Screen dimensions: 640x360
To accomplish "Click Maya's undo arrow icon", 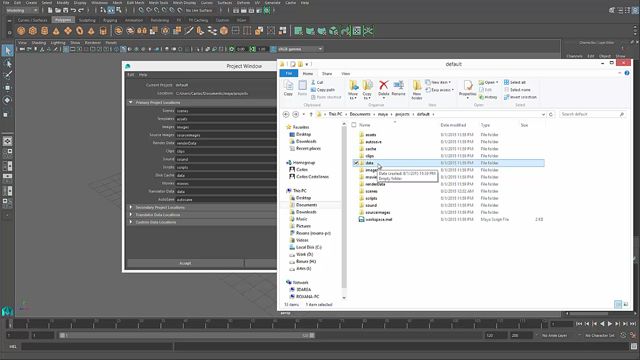I will coord(73,10).
